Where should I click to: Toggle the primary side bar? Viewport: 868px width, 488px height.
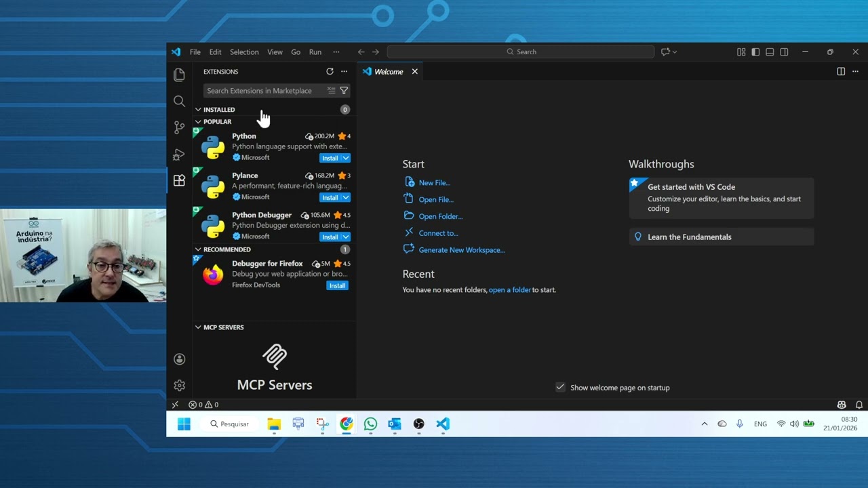[x=755, y=52]
